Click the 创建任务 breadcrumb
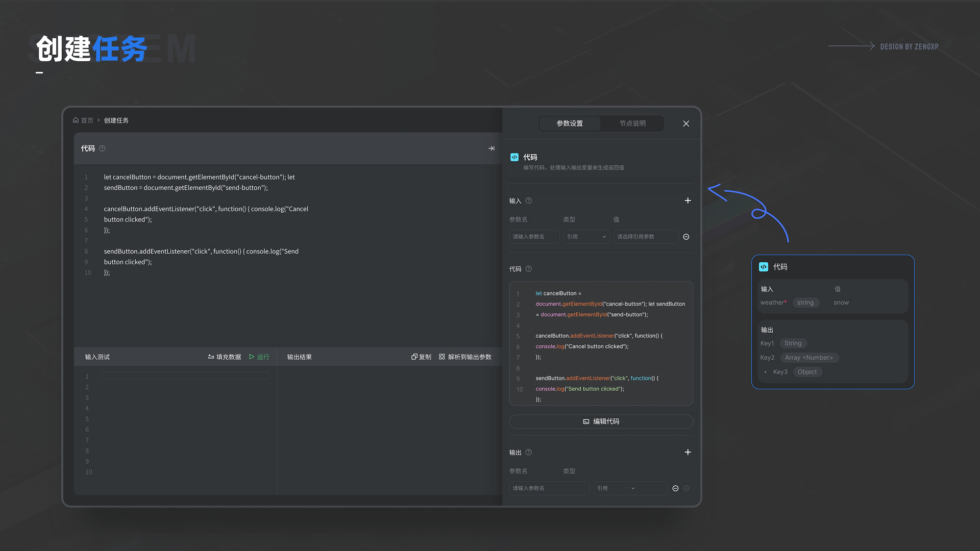 click(x=116, y=120)
